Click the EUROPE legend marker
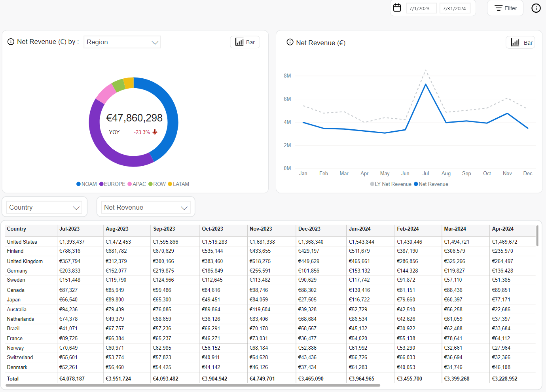This screenshot has height=392, width=546. pyautogui.click(x=101, y=184)
